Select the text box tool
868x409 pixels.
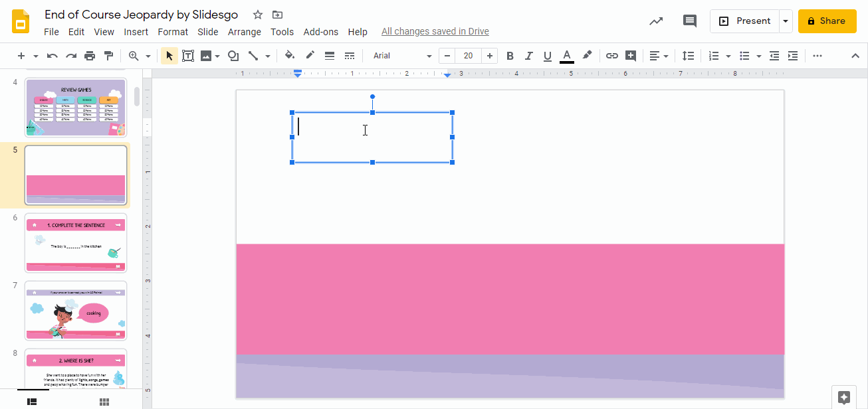188,55
